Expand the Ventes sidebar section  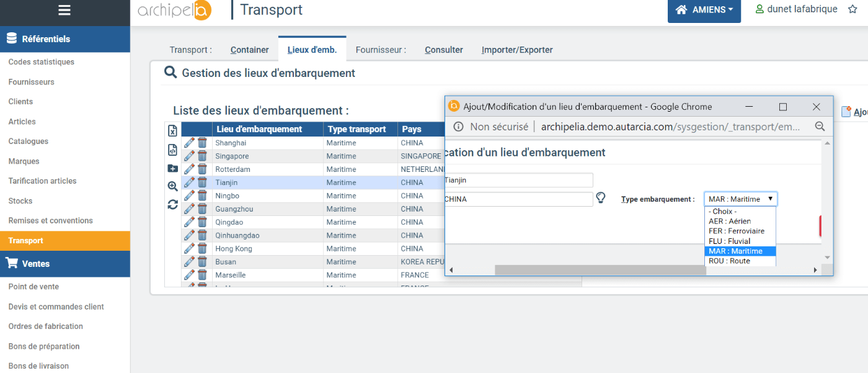[x=35, y=264]
